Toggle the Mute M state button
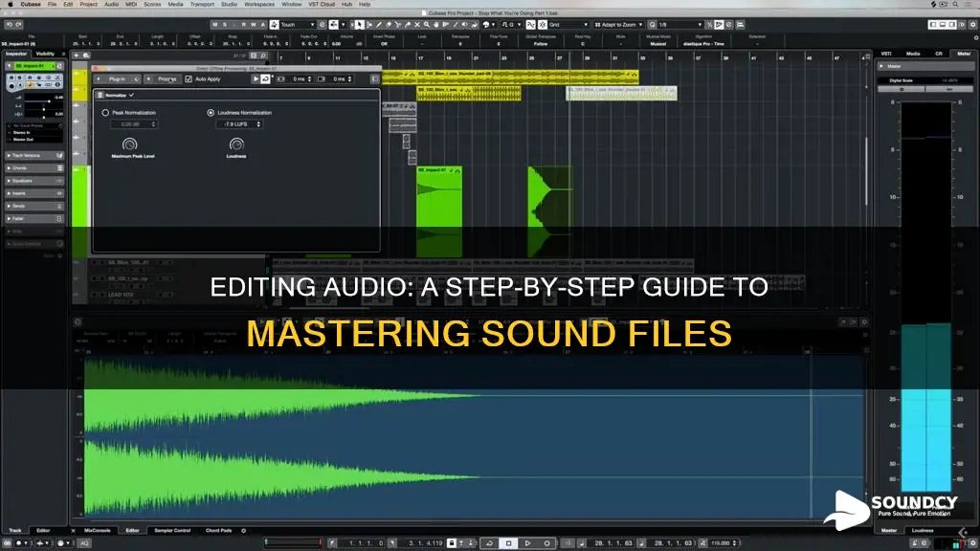 215,24
